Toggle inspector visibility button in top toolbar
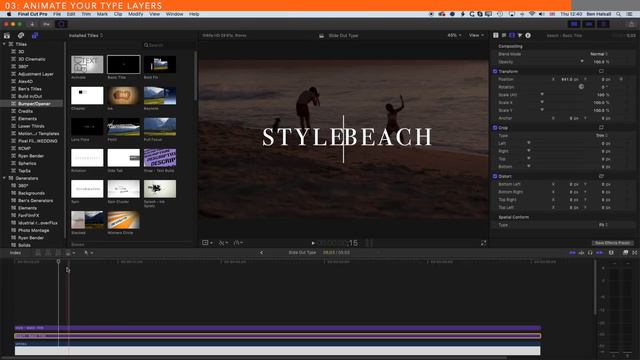 click(x=603, y=24)
